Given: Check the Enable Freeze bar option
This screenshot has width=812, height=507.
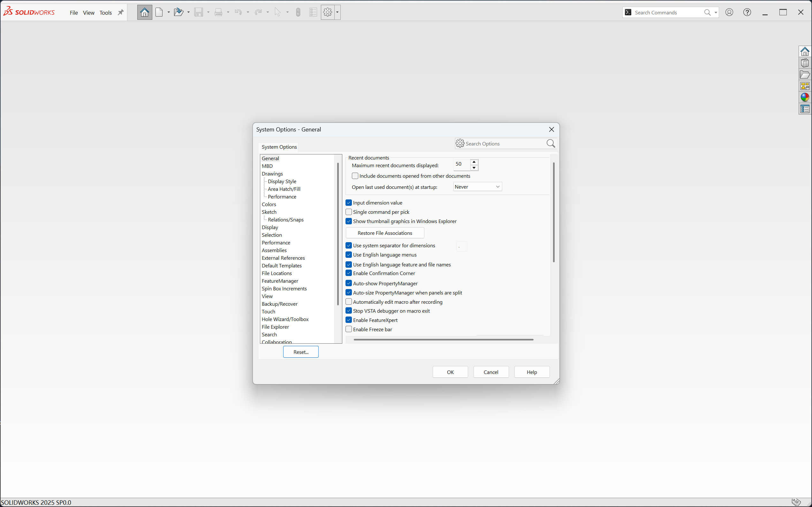Looking at the screenshot, I should (349, 329).
